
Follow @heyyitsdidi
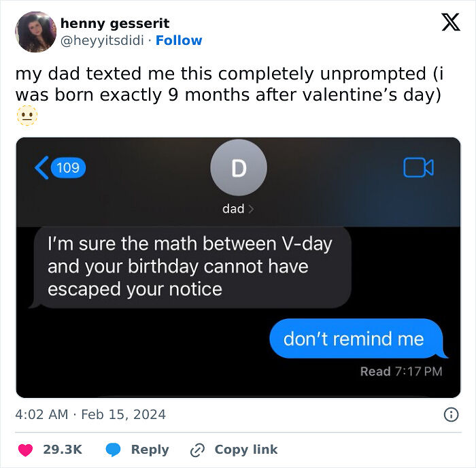(x=179, y=41)
